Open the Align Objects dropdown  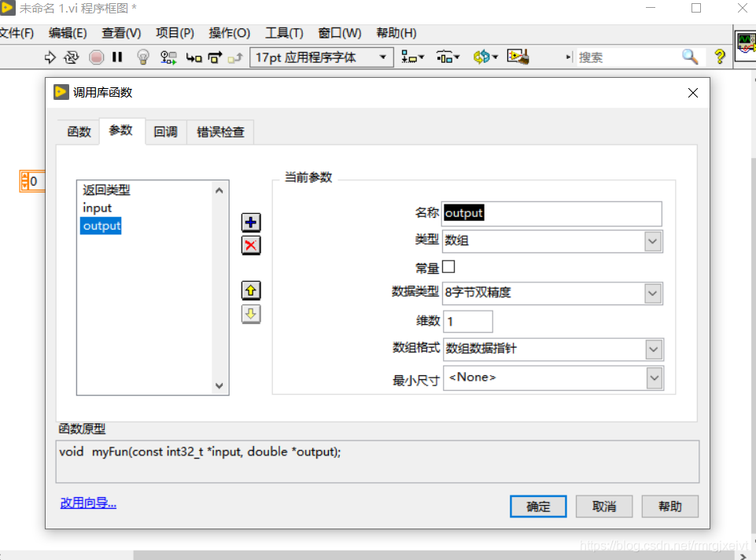pos(412,57)
